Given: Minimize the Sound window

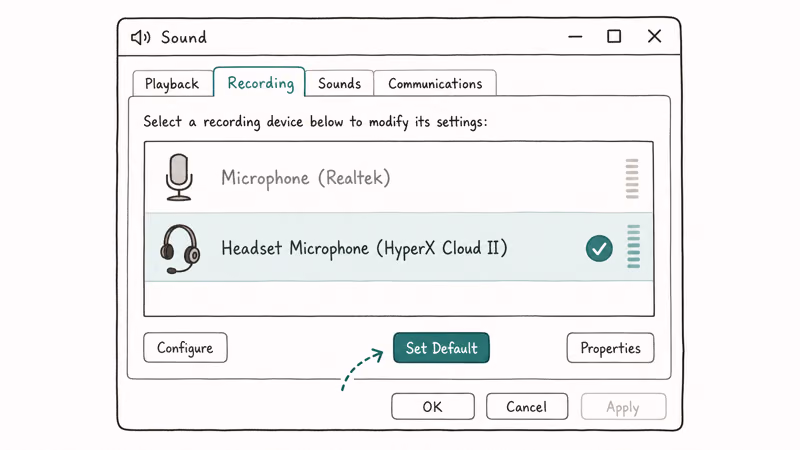Looking at the screenshot, I should tap(575, 37).
